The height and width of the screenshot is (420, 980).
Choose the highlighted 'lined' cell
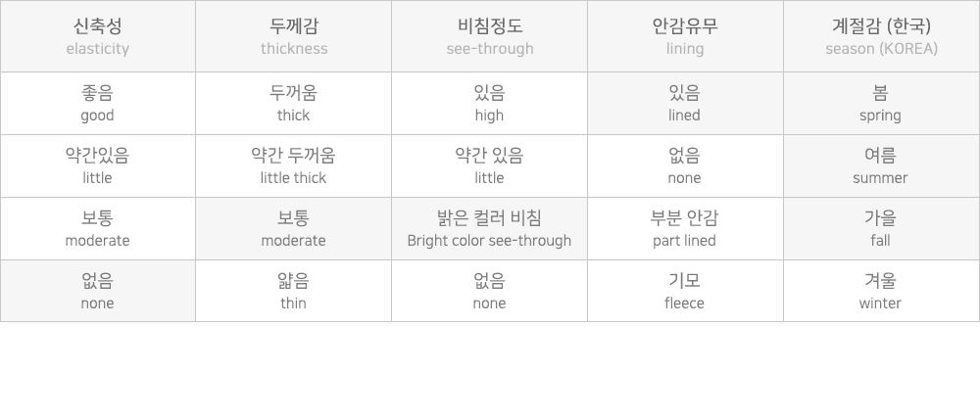click(x=685, y=104)
